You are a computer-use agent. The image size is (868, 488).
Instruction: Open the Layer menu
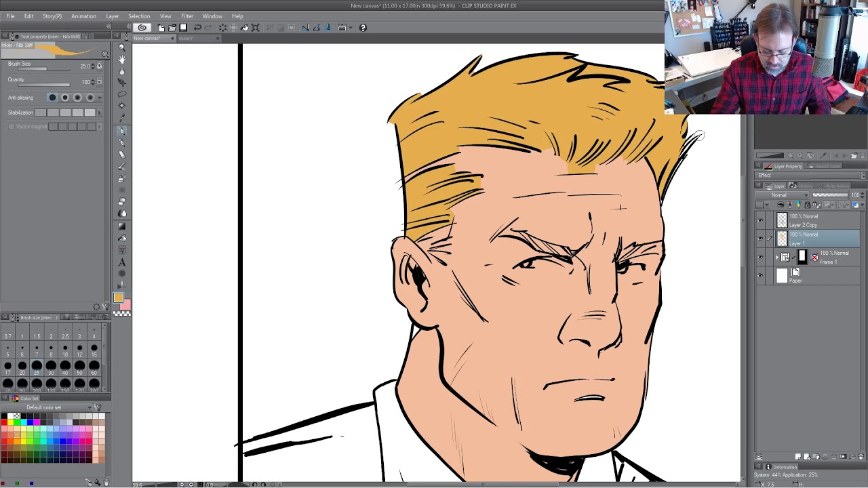(x=113, y=16)
